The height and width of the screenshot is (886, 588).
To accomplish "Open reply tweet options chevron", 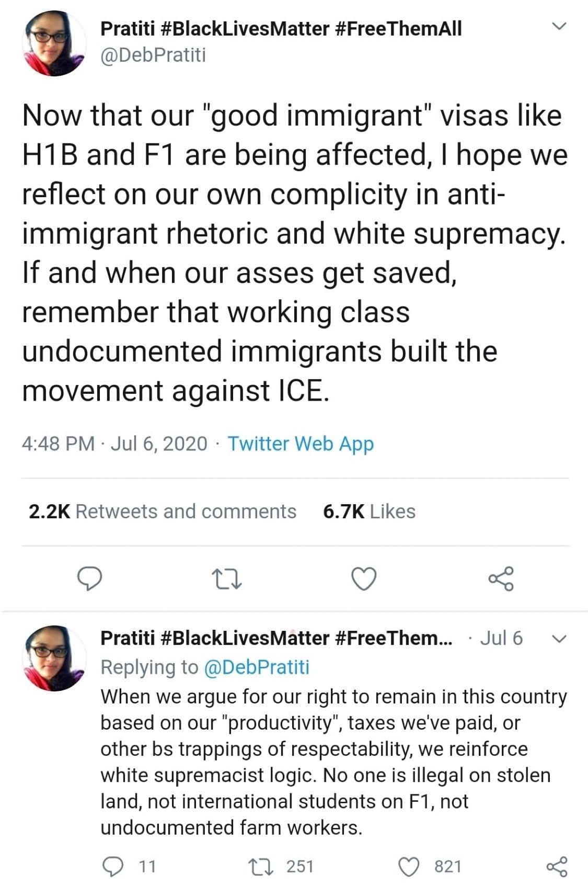I will (559, 639).
